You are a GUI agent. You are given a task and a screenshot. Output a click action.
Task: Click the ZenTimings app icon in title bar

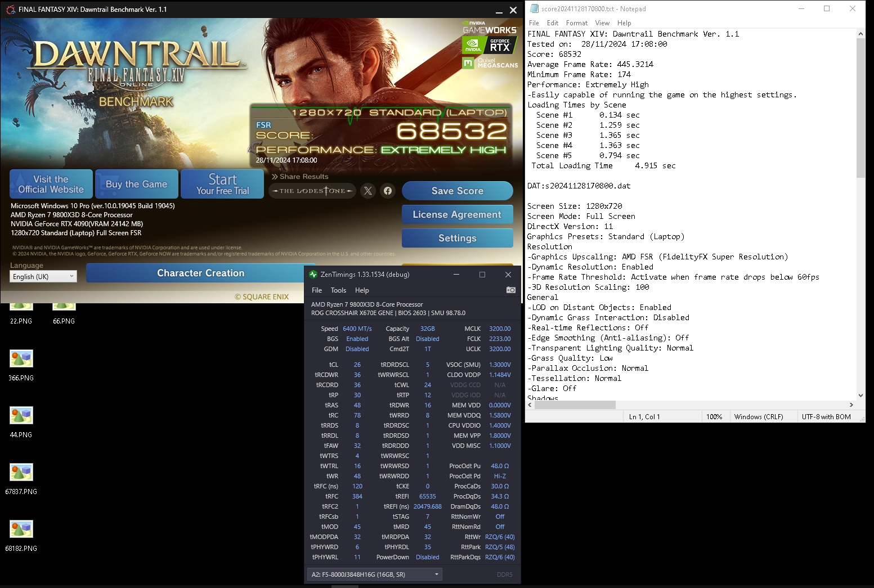(313, 275)
